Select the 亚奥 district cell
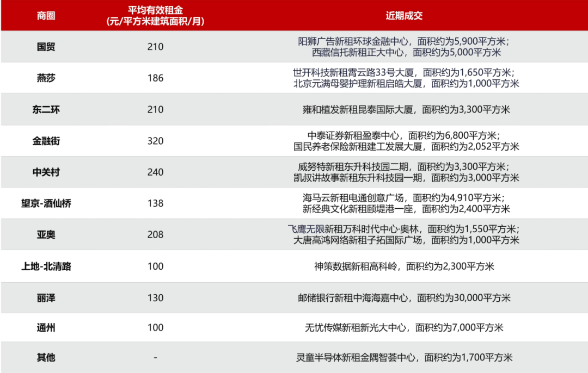The width and height of the screenshot is (588, 373). point(46,234)
